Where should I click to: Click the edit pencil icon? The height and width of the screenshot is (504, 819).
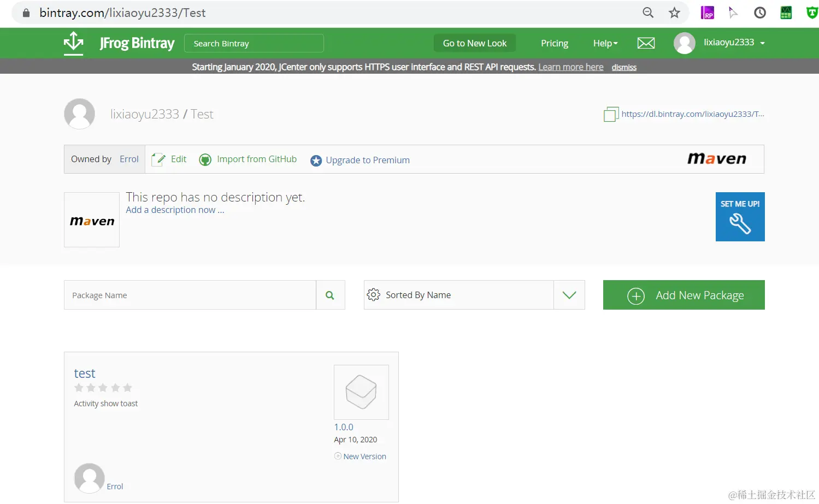click(x=158, y=159)
